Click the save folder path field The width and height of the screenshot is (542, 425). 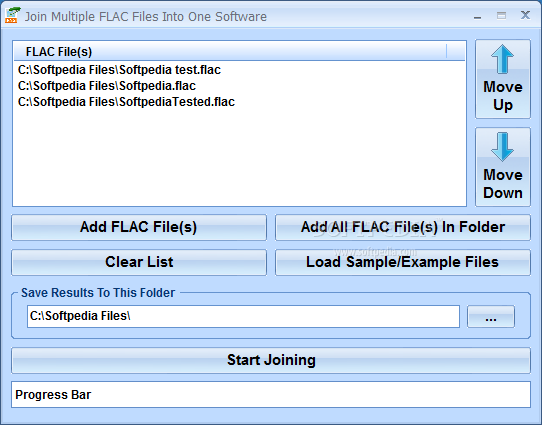pyautogui.click(x=243, y=316)
